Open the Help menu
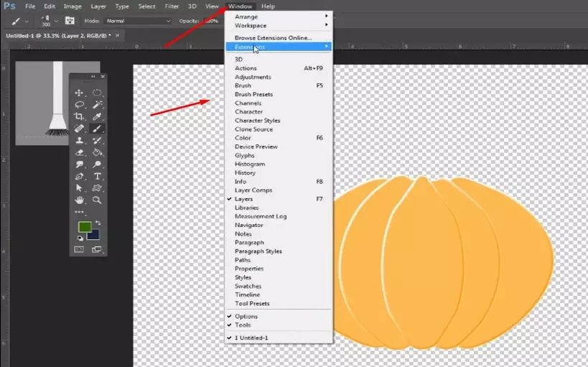The height and width of the screenshot is (367, 588). click(268, 6)
